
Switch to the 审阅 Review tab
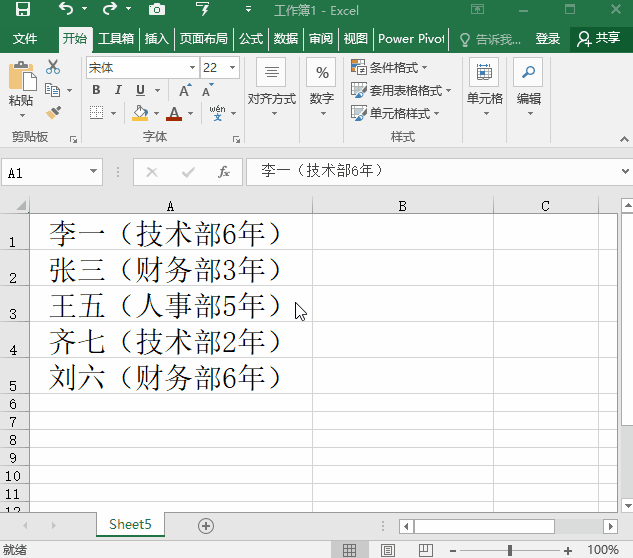coord(321,39)
